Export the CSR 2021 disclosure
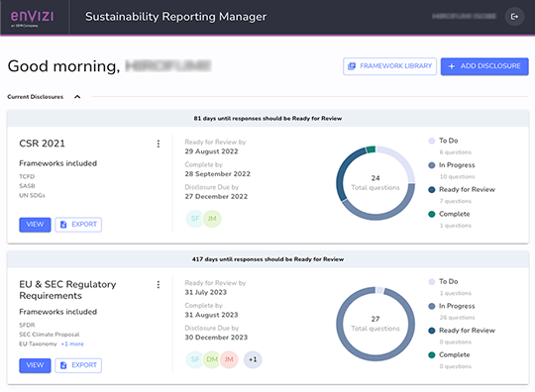The image size is (535, 392). [78, 225]
